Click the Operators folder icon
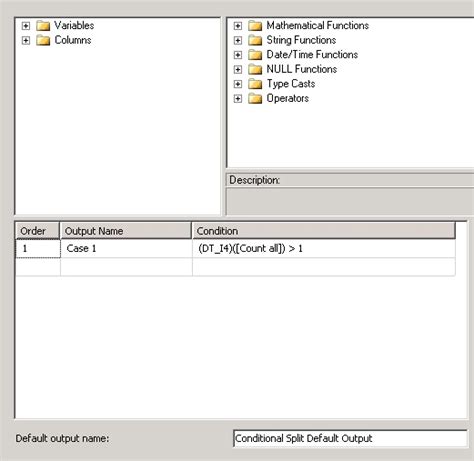This screenshot has height=461, width=474. pyautogui.click(x=255, y=98)
